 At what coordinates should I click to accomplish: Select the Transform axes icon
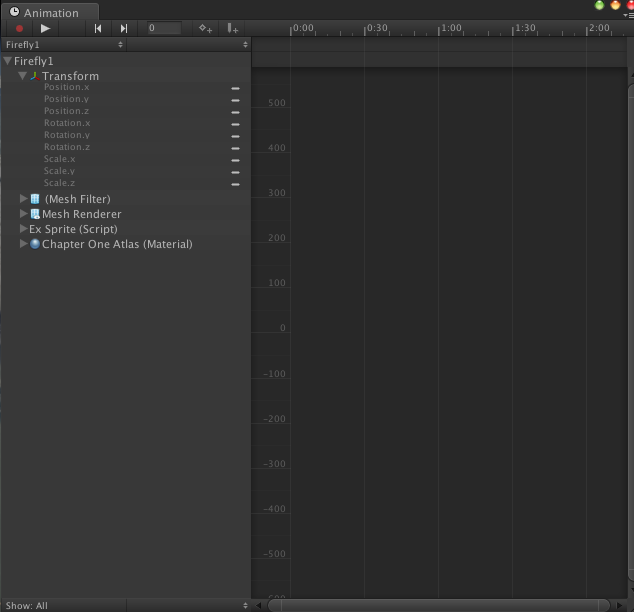tap(35, 76)
